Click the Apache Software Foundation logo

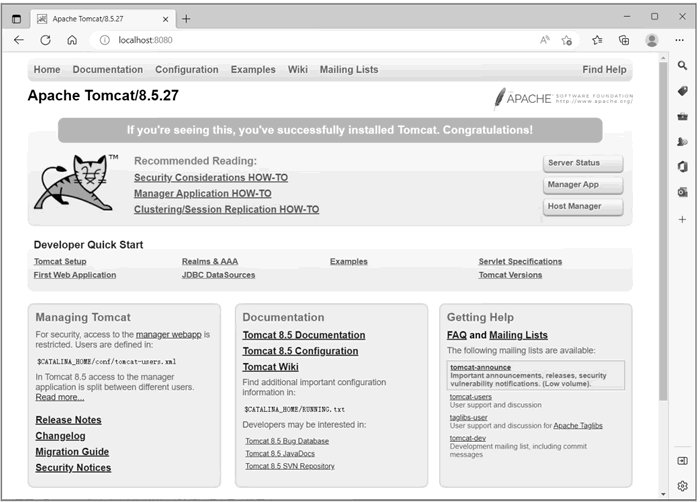tap(563, 98)
